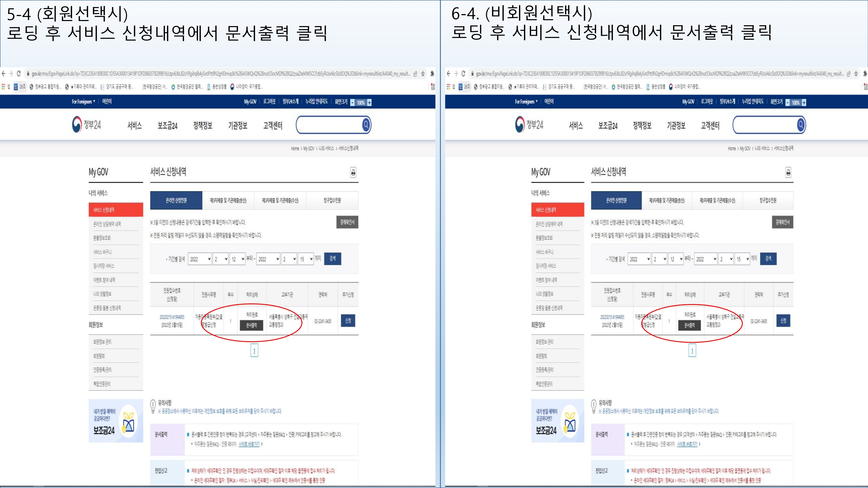Open the start year 2022 dropdown in 5-4 panel
Screen dimensions: 868x488
(x=199, y=259)
